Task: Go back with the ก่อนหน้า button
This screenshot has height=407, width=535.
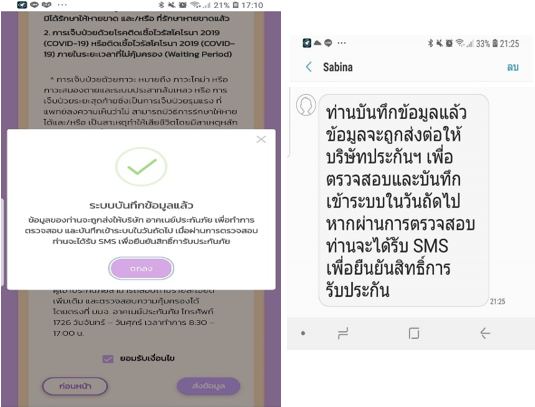Action: pyautogui.click(x=75, y=386)
